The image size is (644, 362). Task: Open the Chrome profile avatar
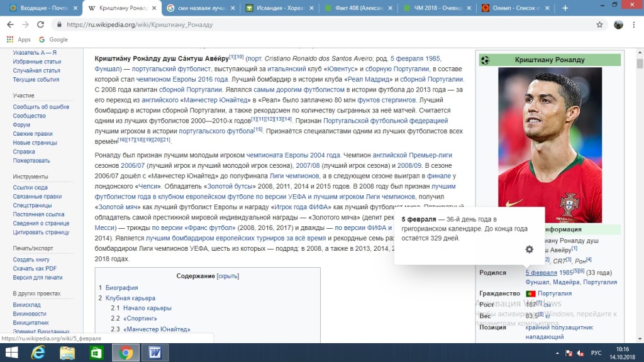pos(618,25)
